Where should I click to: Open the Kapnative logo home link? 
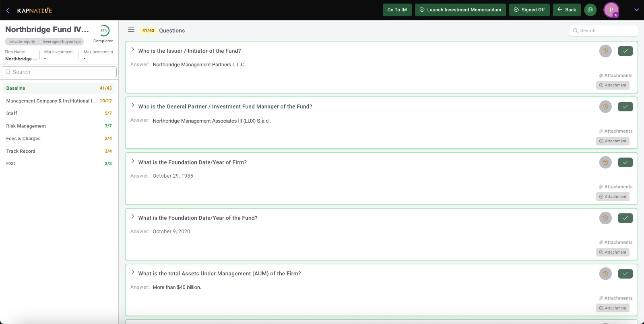tap(35, 10)
